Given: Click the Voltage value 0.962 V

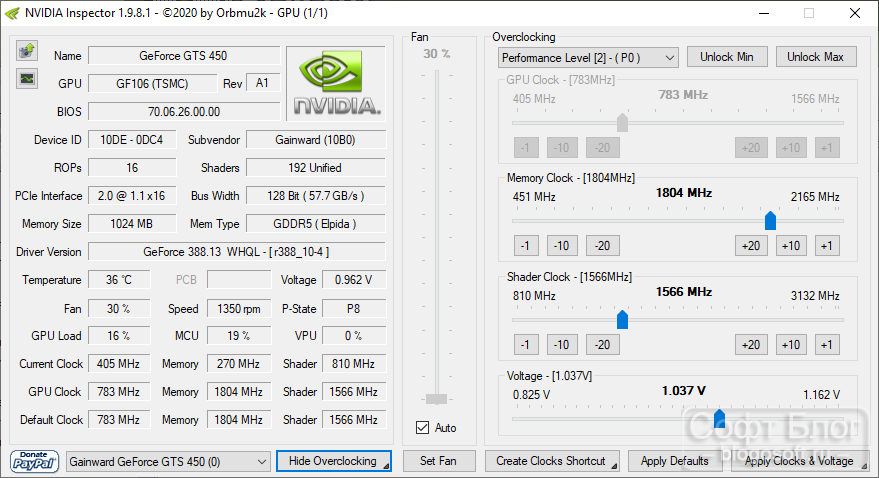Looking at the screenshot, I should coord(354,280).
